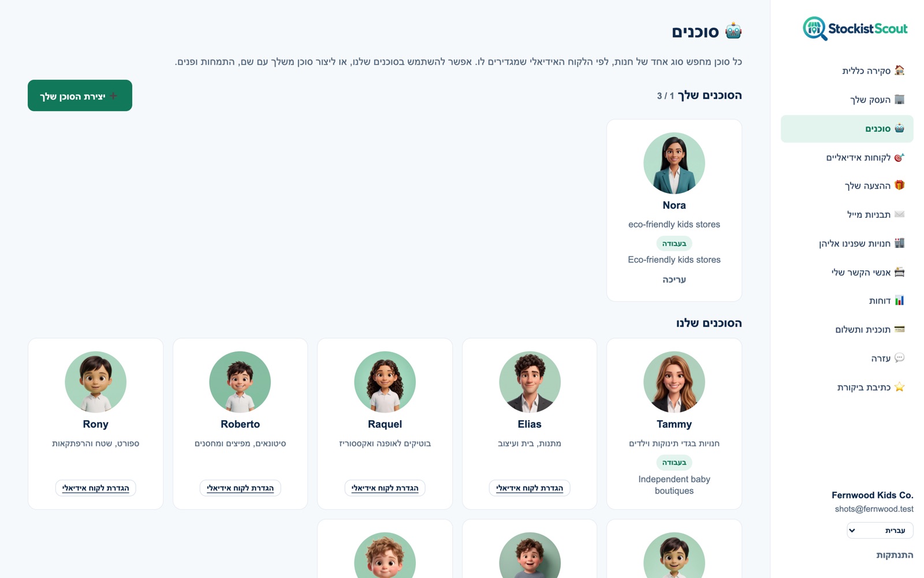Click the בעבודה badge on Tammy's card
The height and width of the screenshot is (578, 924).
coord(674,462)
